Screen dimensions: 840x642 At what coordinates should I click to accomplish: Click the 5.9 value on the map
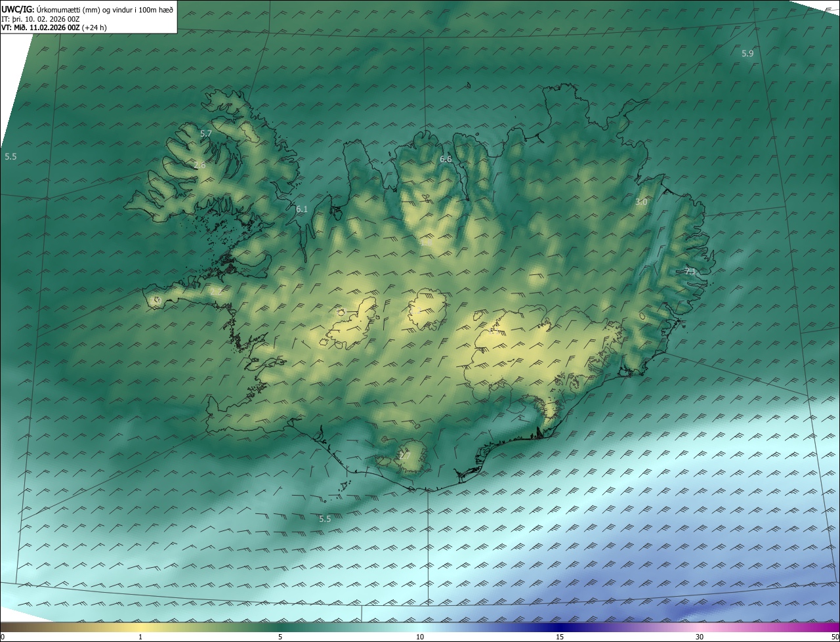(747, 54)
